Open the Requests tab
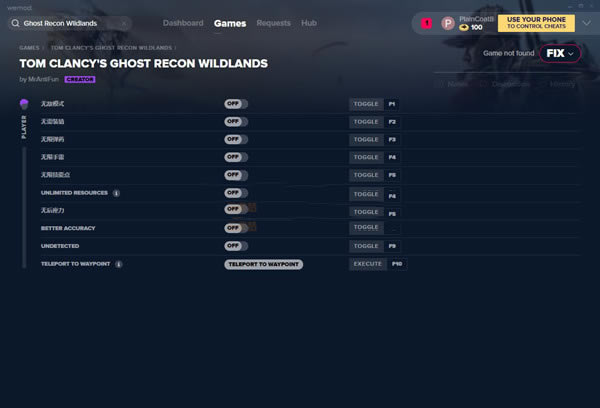 pos(273,23)
